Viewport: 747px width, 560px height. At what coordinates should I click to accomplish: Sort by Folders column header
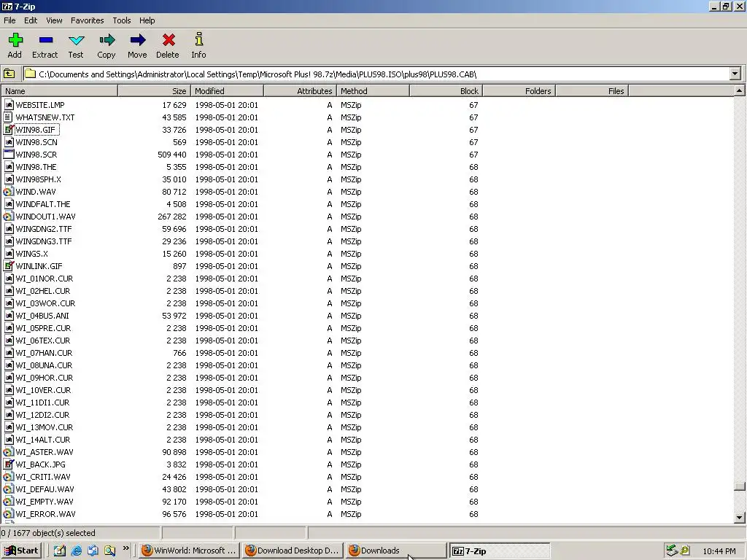coord(519,91)
